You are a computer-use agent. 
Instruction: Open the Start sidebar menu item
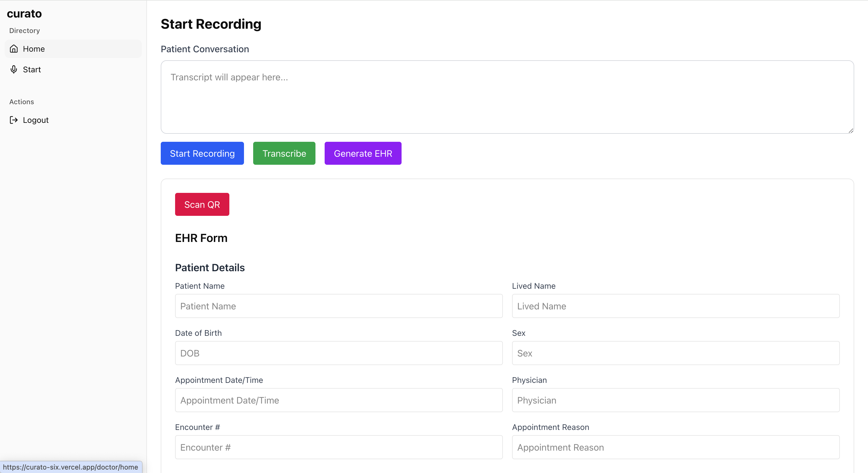(32, 69)
